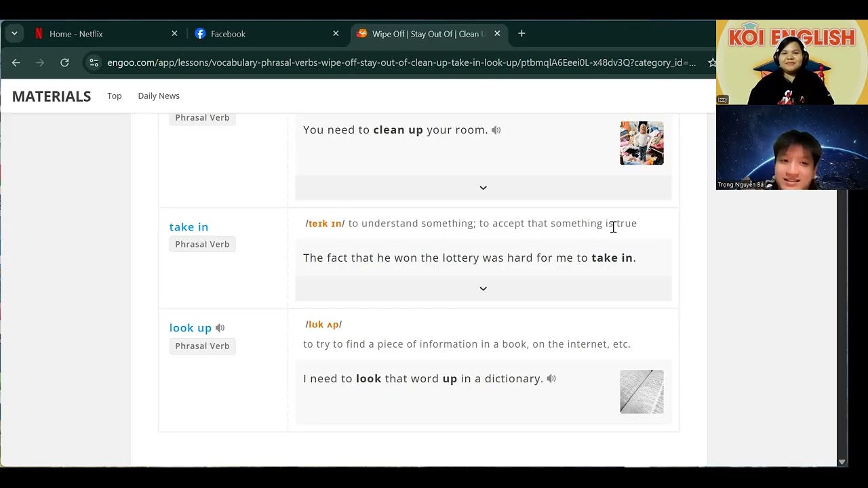
Task: Switch to the Facebook tab
Action: point(264,33)
